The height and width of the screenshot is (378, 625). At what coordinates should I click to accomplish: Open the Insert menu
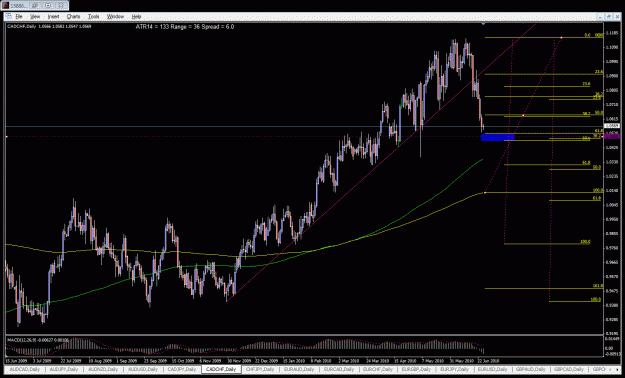click(x=53, y=17)
